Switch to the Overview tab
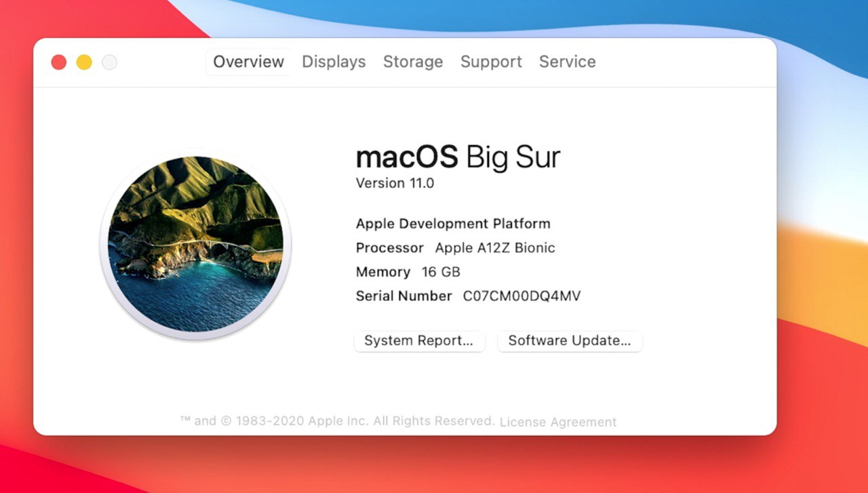 (x=248, y=62)
